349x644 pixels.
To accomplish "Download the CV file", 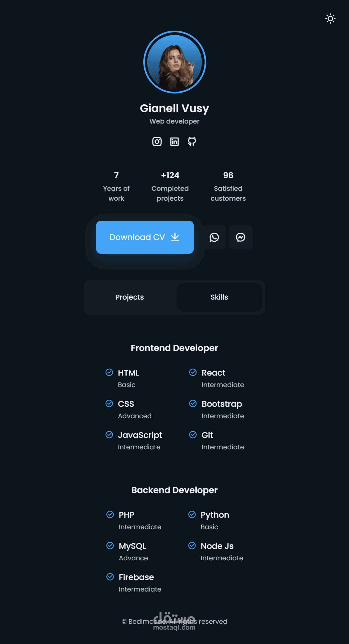I will [x=145, y=237].
